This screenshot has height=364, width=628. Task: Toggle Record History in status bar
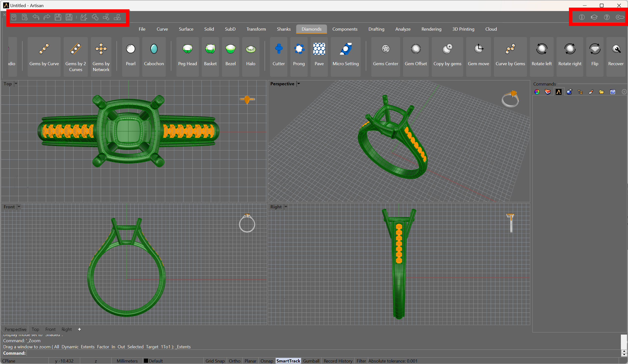(x=338, y=361)
